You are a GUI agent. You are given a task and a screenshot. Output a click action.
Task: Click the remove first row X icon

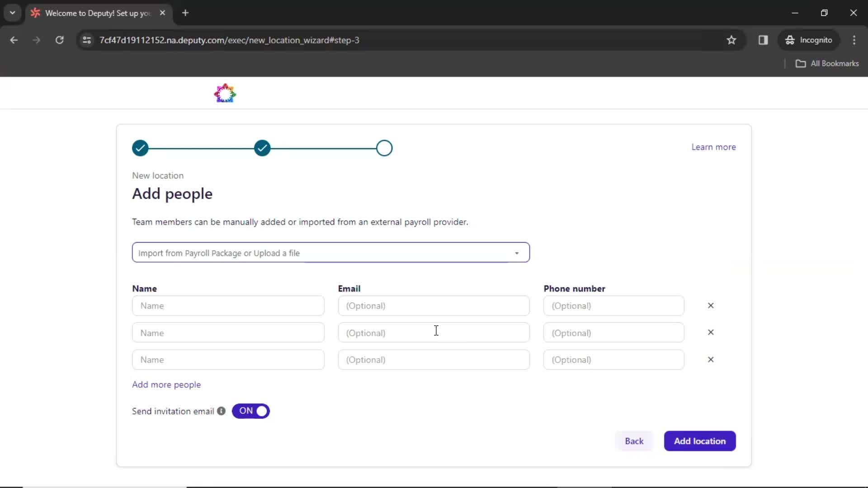(x=711, y=305)
